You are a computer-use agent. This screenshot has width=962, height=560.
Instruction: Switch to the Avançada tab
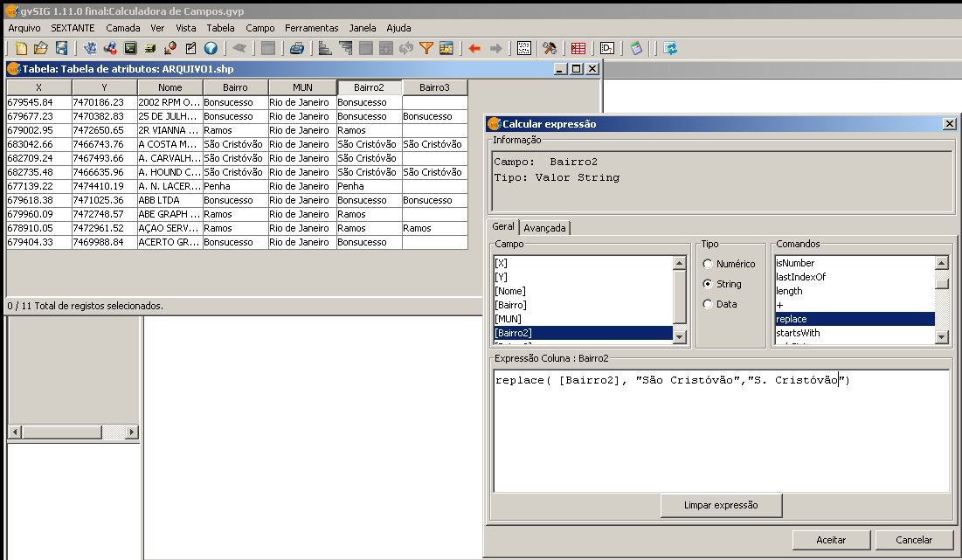pyautogui.click(x=545, y=228)
